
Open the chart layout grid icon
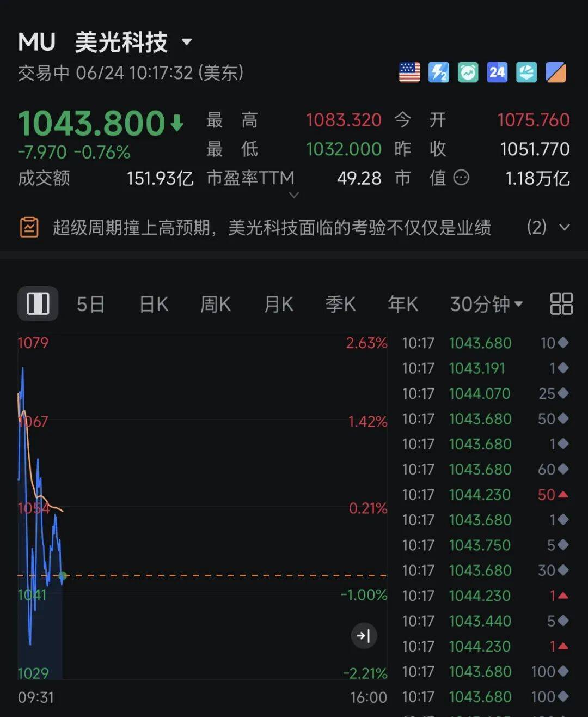coord(561,303)
